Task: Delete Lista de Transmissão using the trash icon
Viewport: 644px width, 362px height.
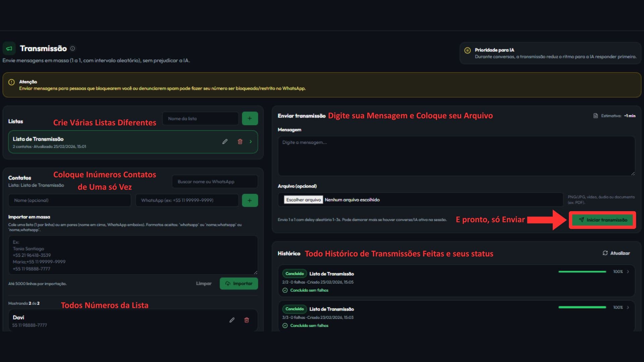Action: coord(240,141)
